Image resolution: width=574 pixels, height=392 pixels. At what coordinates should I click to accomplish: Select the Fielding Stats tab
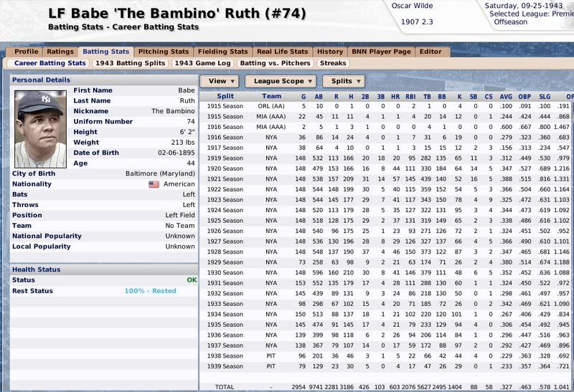pyautogui.click(x=222, y=52)
